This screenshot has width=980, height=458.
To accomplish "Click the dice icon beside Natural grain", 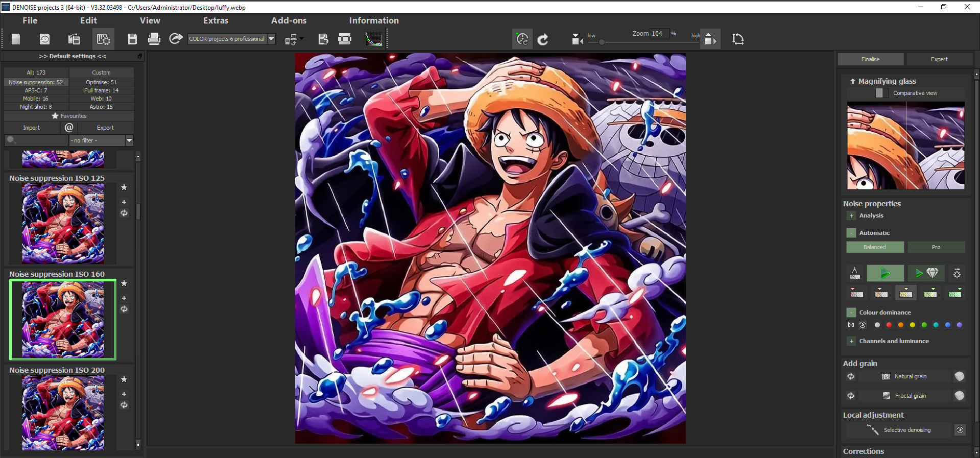I will (x=959, y=376).
